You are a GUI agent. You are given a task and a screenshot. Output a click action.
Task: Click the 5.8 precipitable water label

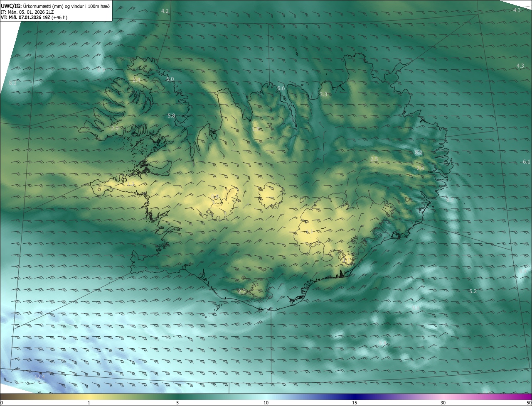click(171, 116)
